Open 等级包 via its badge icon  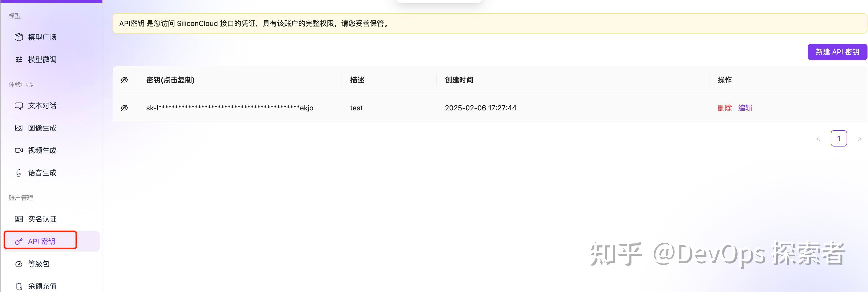[x=19, y=264]
